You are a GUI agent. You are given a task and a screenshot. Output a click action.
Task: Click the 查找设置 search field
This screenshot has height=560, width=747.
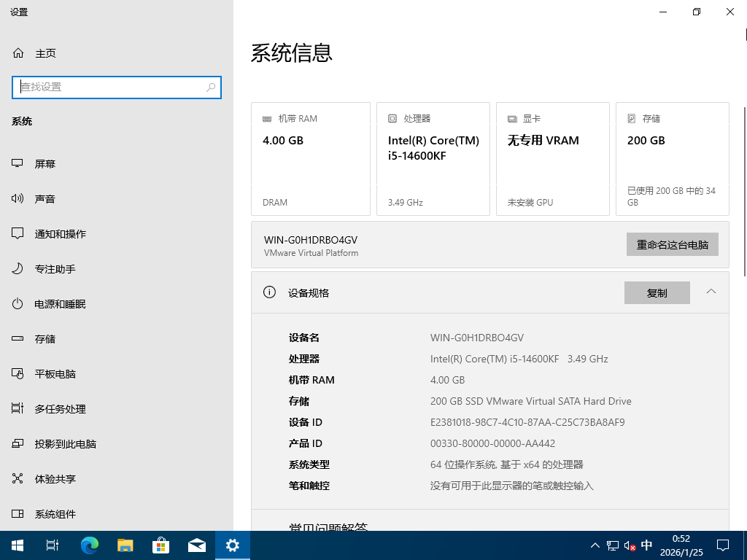pos(117,87)
